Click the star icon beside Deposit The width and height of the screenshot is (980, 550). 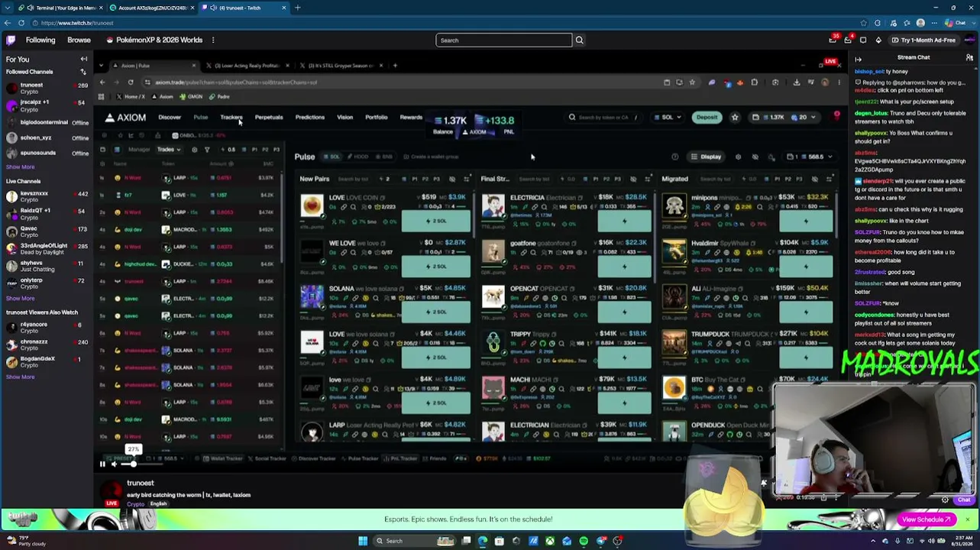click(735, 118)
